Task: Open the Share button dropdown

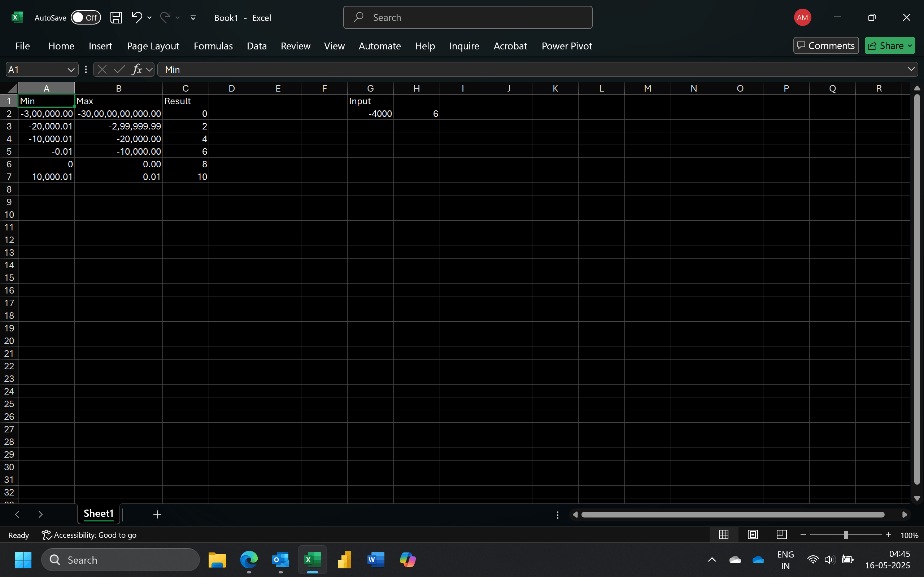Action: tap(910, 46)
